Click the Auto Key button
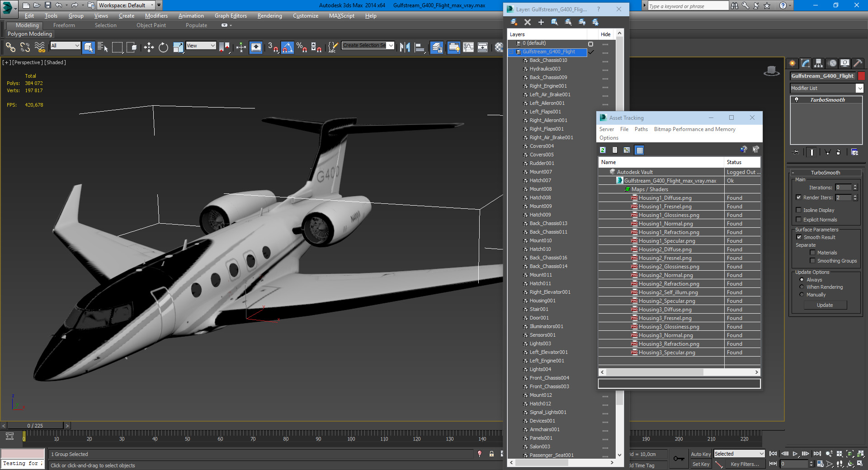868x470 pixels. pyautogui.click(x=700, y=454)
